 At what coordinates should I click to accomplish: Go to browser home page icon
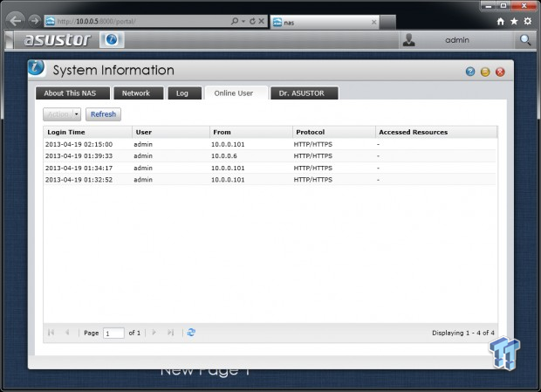pos(501,22)
